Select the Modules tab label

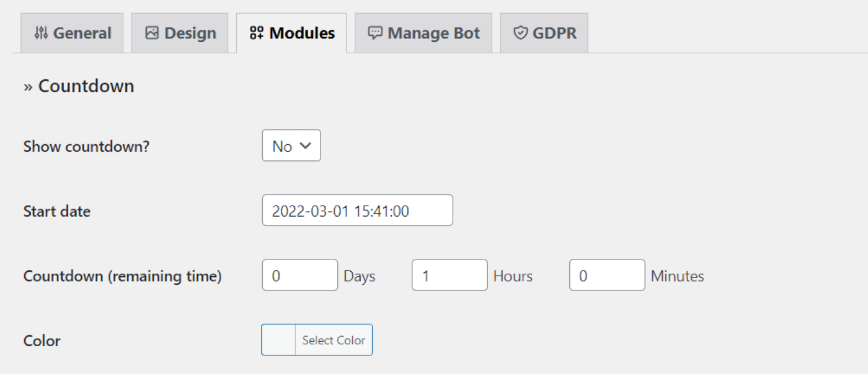(x=302, y=33)
